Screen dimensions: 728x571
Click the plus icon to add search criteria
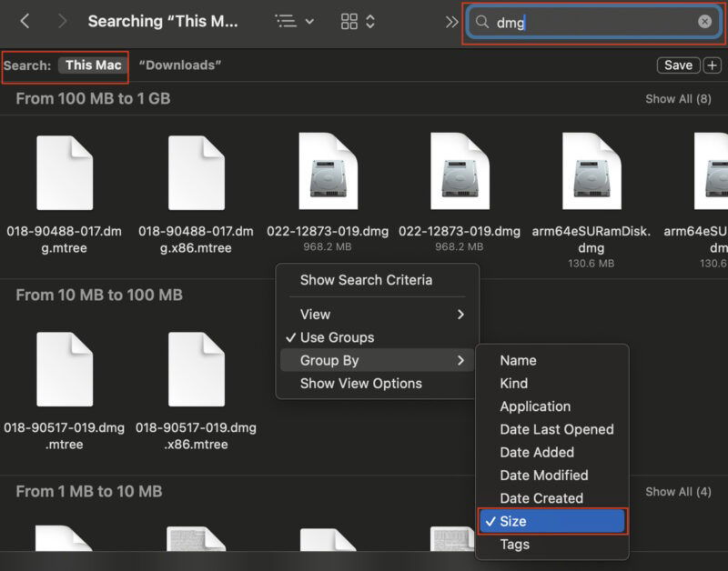[713, 65]
